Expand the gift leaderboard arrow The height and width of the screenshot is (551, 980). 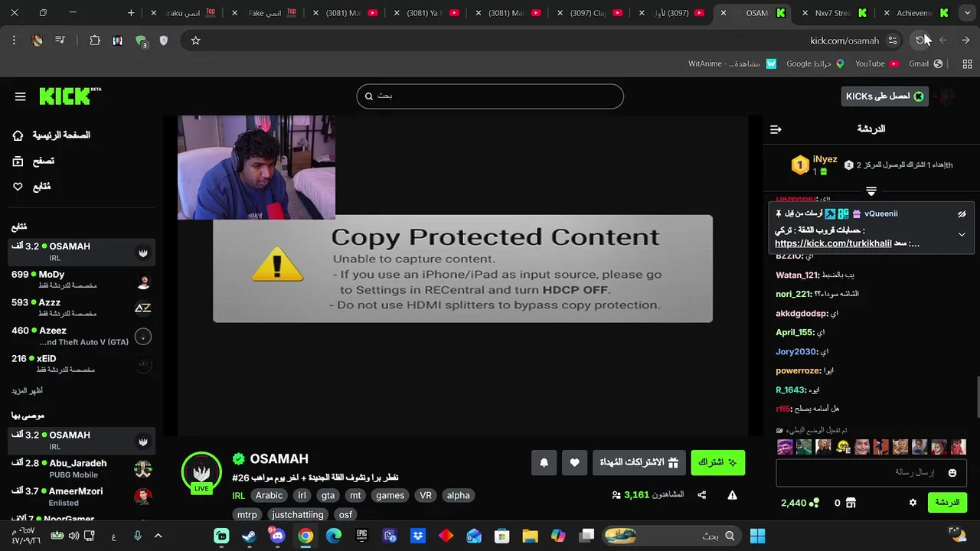(871, 191)
